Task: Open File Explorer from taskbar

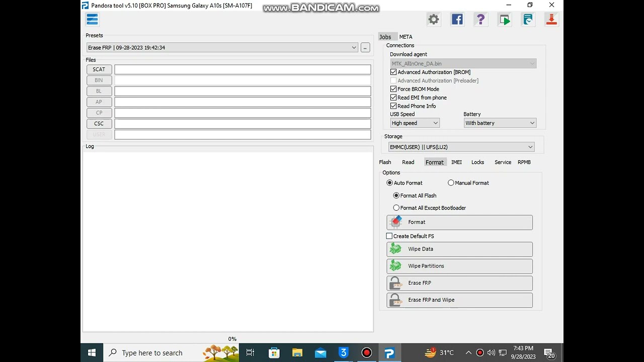Action: coord(297,353)
